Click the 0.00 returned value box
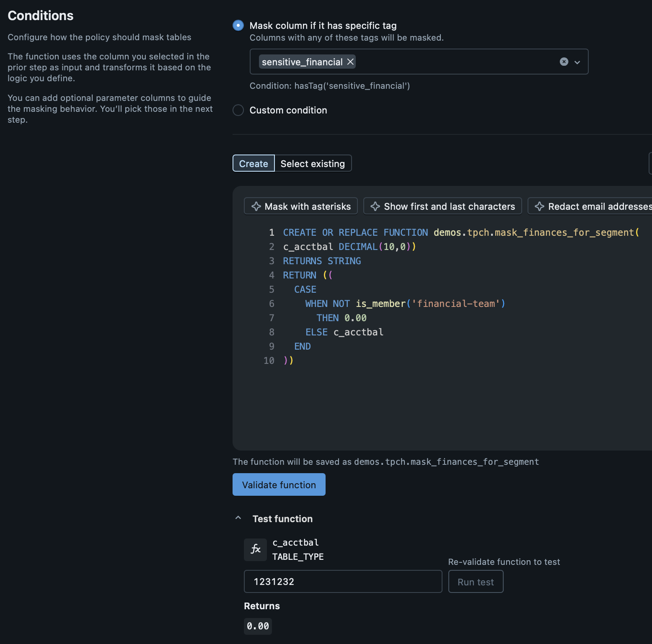This screenshot has width=652, height=644. point(258,626)
